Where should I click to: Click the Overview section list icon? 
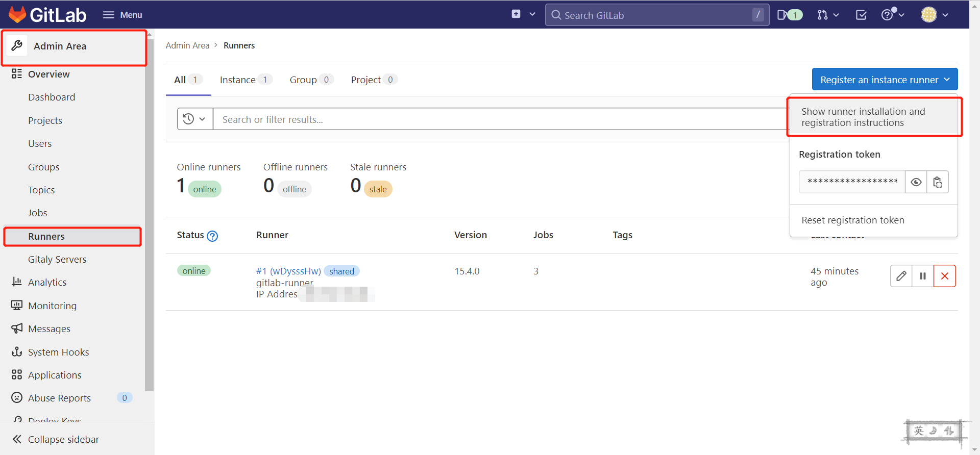[x=17, y=73]
